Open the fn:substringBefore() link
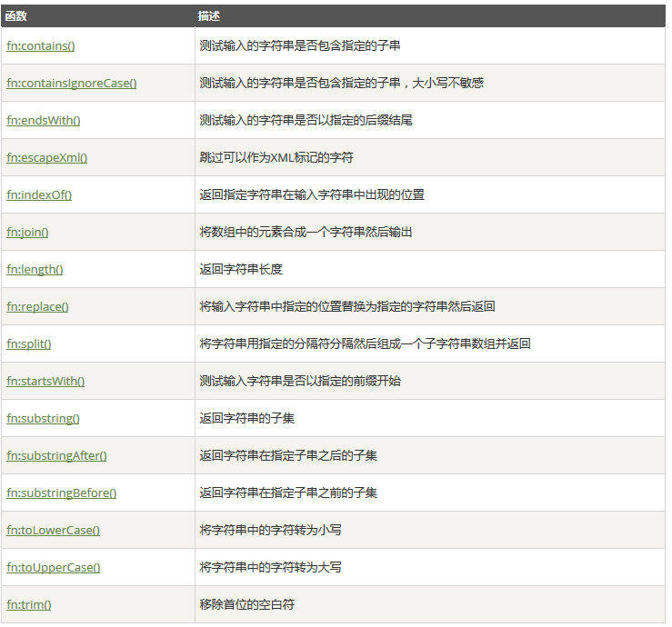Image resolution: width=672 pixels, height=627 pixels. pos(61,493)
